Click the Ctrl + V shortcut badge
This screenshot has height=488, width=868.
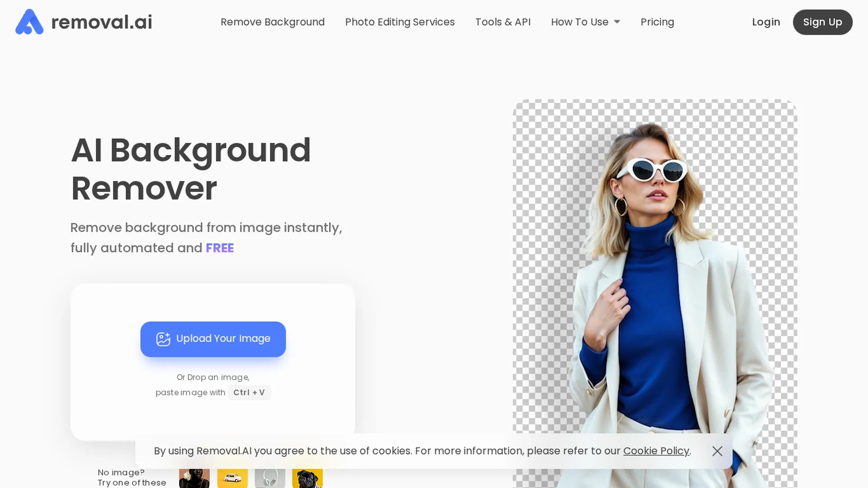[x=249, y=392]
